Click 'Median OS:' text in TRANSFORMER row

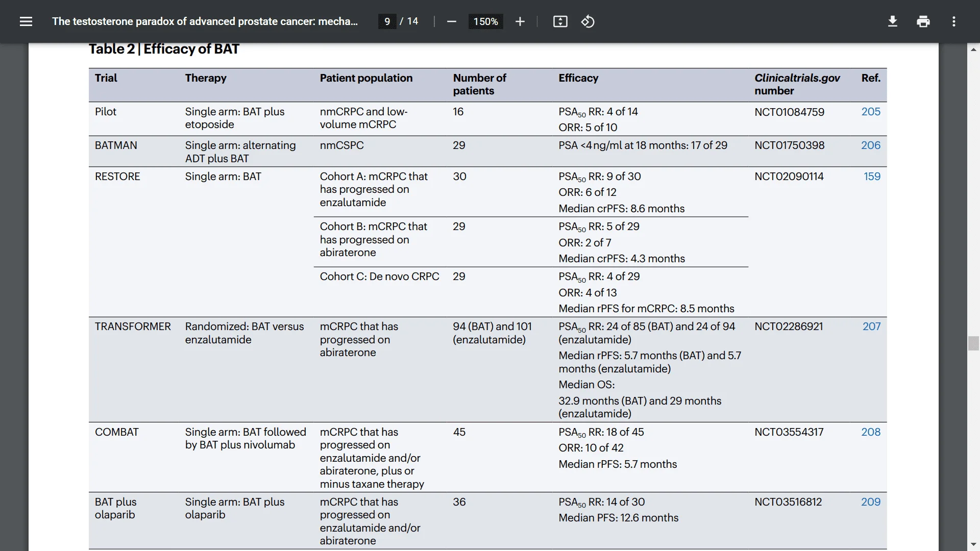coord(586,385)
